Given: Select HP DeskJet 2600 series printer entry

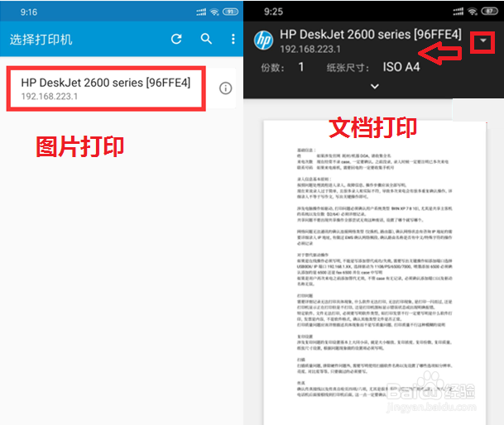Looking at the screenshot, I should 106,88.
